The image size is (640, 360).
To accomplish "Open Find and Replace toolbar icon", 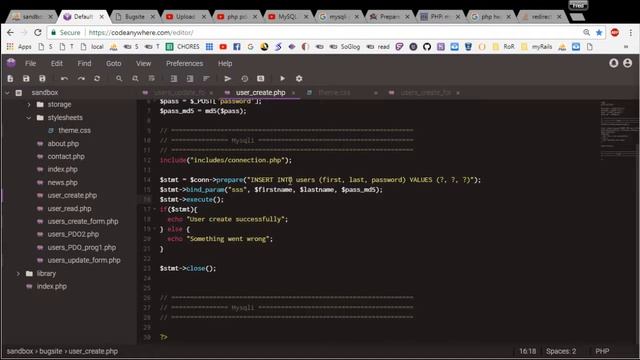I will tap(135, 78).
